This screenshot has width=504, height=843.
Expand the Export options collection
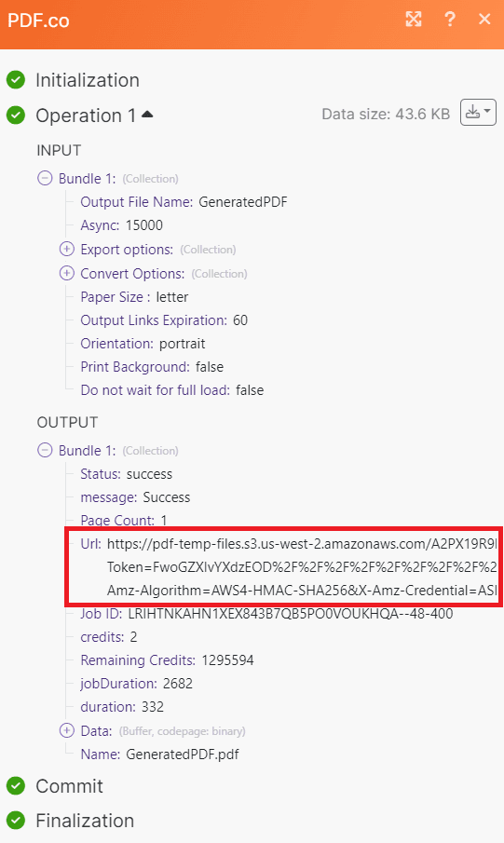point(67,249)
